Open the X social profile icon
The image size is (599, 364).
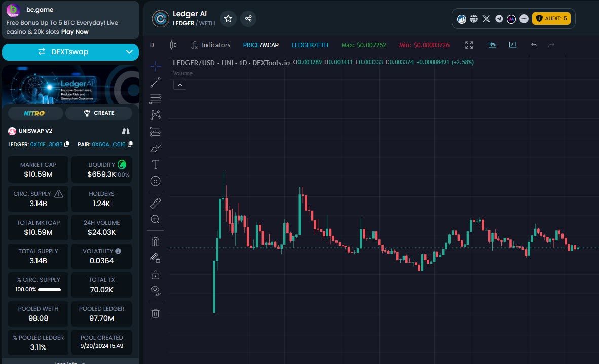(x=486, y=18)
